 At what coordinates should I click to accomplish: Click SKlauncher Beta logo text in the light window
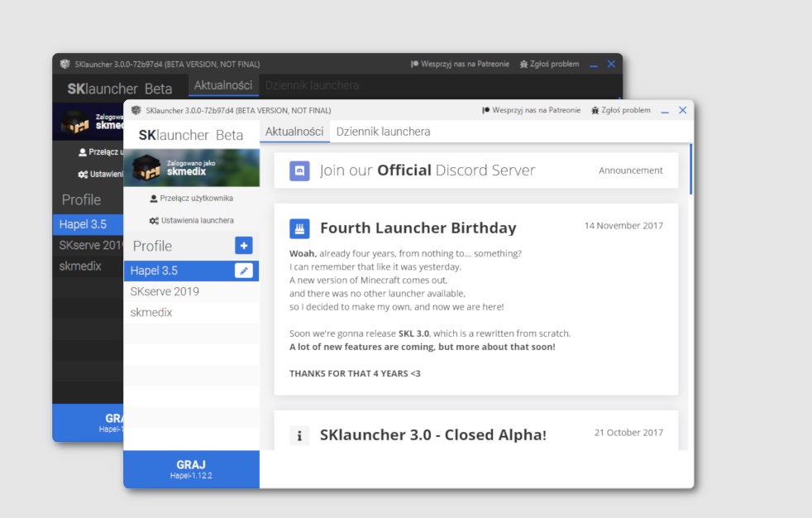(190, 135)
